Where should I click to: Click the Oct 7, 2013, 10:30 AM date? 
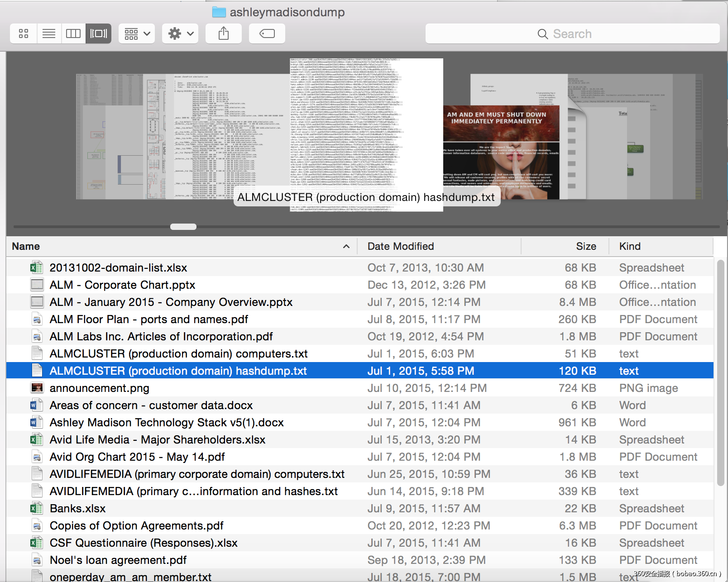tap(426, 267)
